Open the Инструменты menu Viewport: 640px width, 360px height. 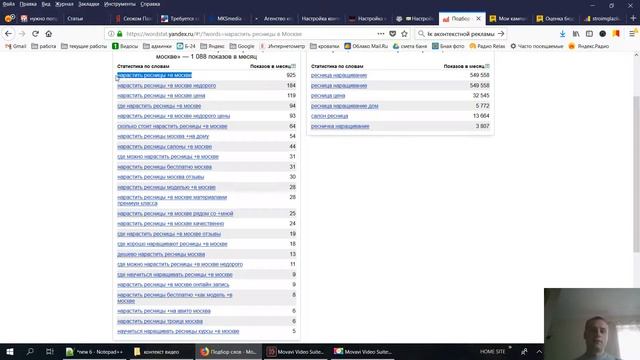pyautogui.click(x=120, y=4)
